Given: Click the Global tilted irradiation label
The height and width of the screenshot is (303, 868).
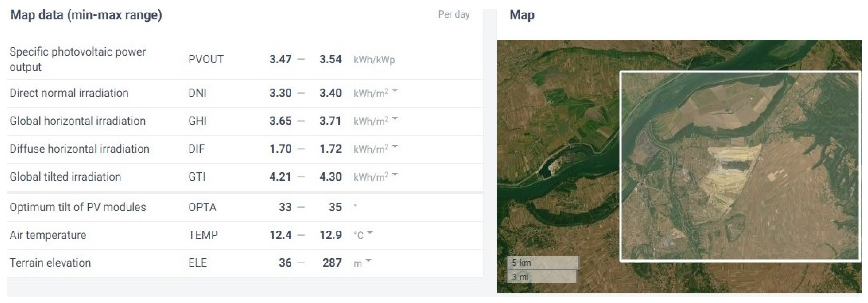Looking at the screenshot, I should (x=65, y=177).
